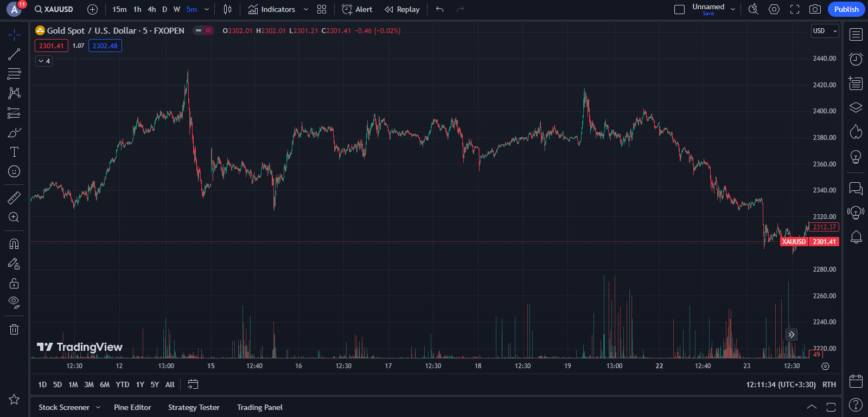Open the data window panel

point(856,83)
